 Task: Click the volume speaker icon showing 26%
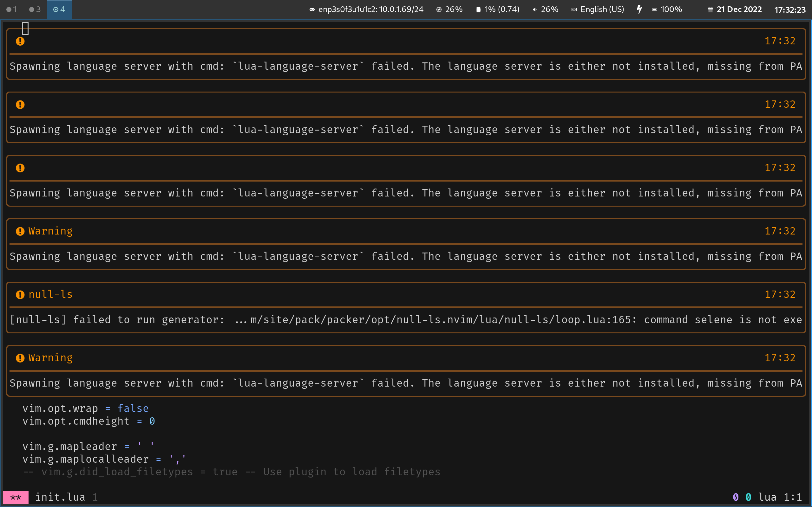coord(534,10)
